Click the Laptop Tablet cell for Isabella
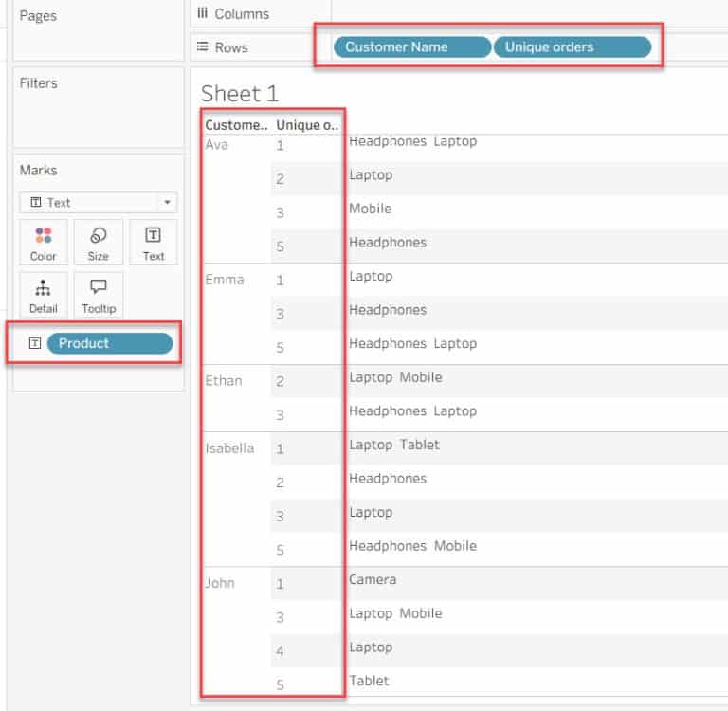 click(393, 445)
